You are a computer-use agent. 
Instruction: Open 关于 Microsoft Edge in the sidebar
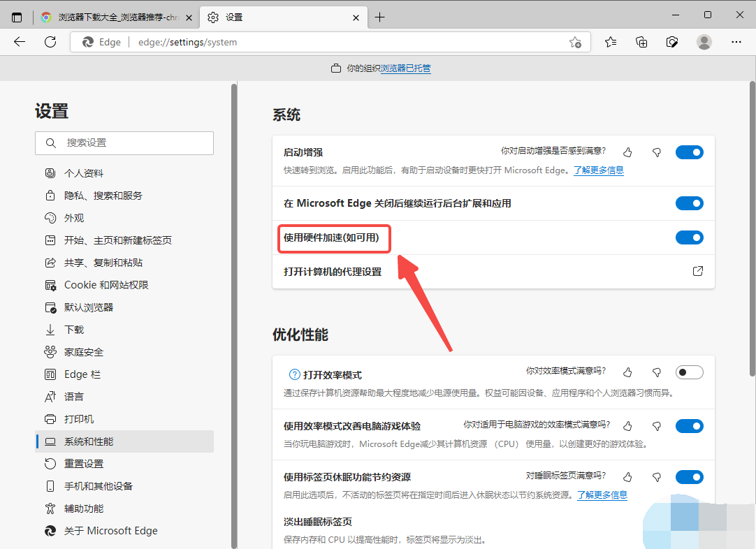pyautogui.click(x=110, y=531)
